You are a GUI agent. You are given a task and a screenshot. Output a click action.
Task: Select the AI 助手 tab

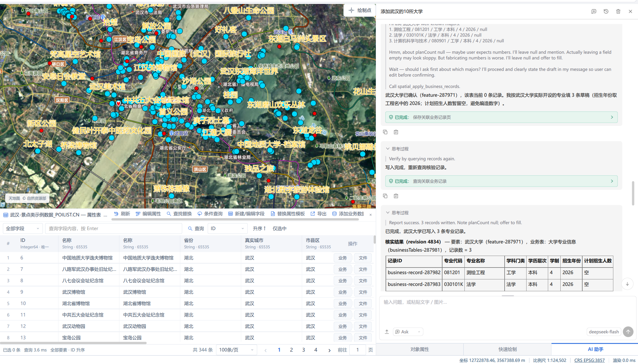point(595,349)
